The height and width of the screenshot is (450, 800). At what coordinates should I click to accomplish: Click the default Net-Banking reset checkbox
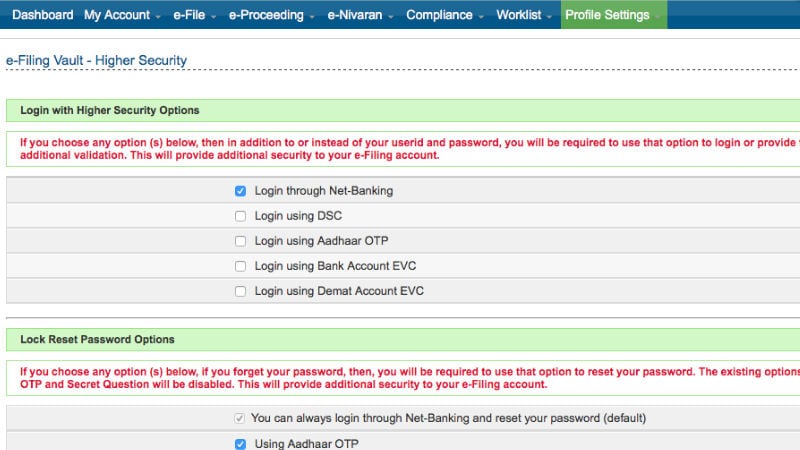(x=239, y=418)
